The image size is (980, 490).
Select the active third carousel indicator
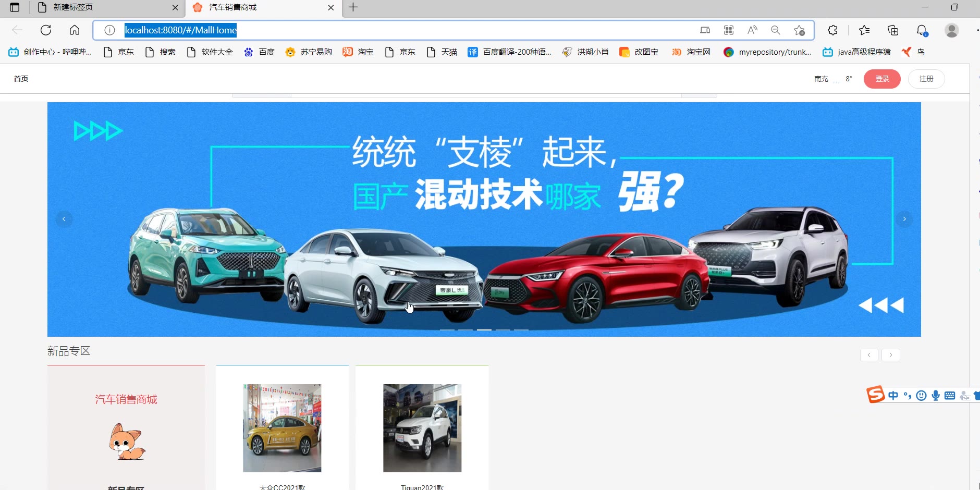[484, 330]
